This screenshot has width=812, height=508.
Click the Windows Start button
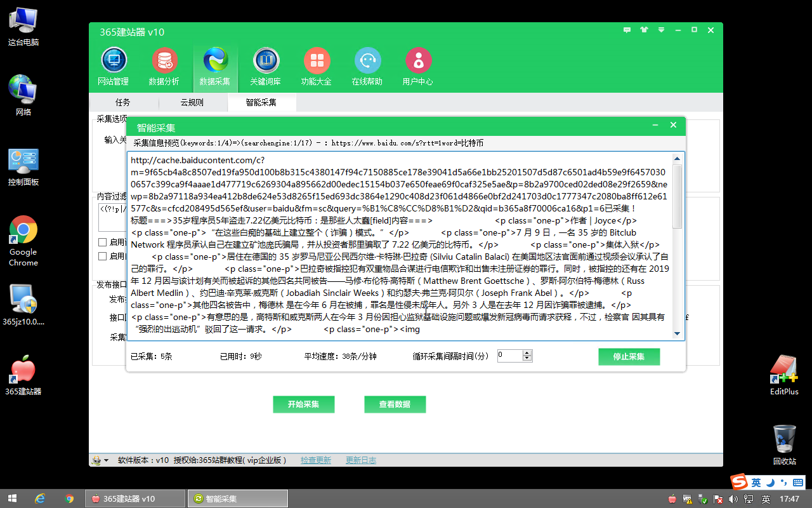pyautogui.click(x=12, y=498)
